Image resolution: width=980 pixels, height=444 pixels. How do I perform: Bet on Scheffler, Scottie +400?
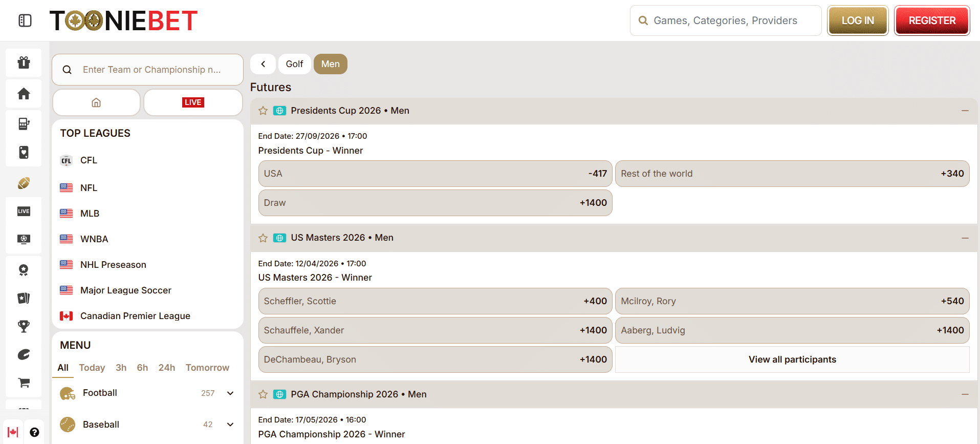435,301
